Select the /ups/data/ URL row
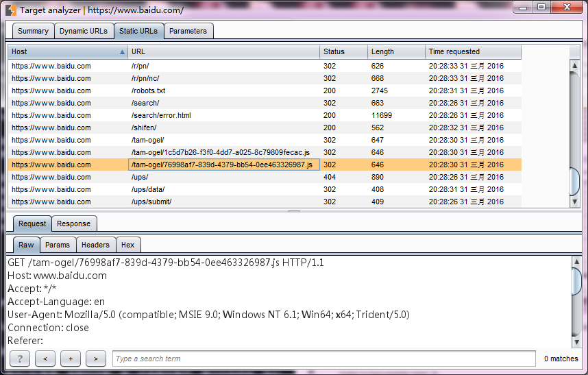The image size is (588, 375). pyautogui.click(x=265, y=189)
